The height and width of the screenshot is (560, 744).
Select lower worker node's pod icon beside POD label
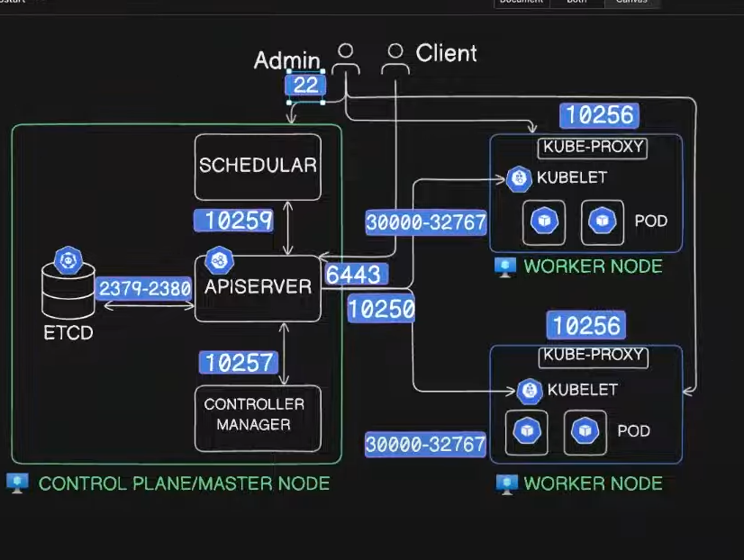pyautogui.click(x=585, y=432)
